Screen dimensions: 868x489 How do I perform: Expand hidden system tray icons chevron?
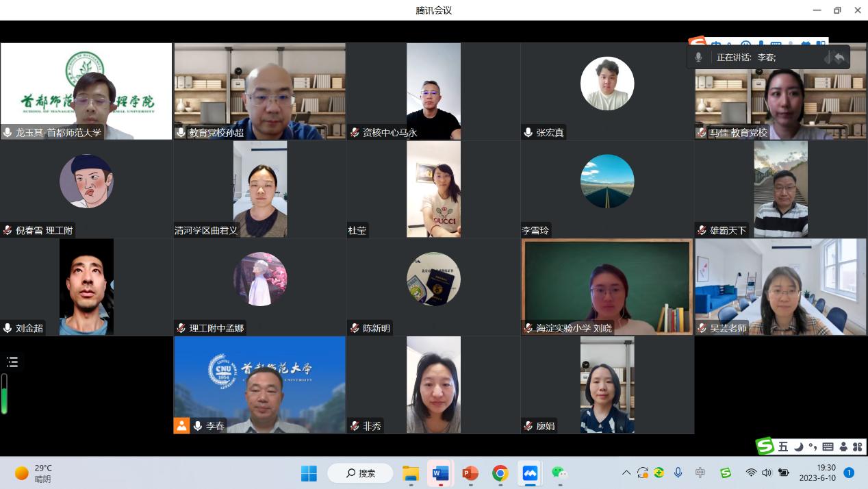point(626,473)
